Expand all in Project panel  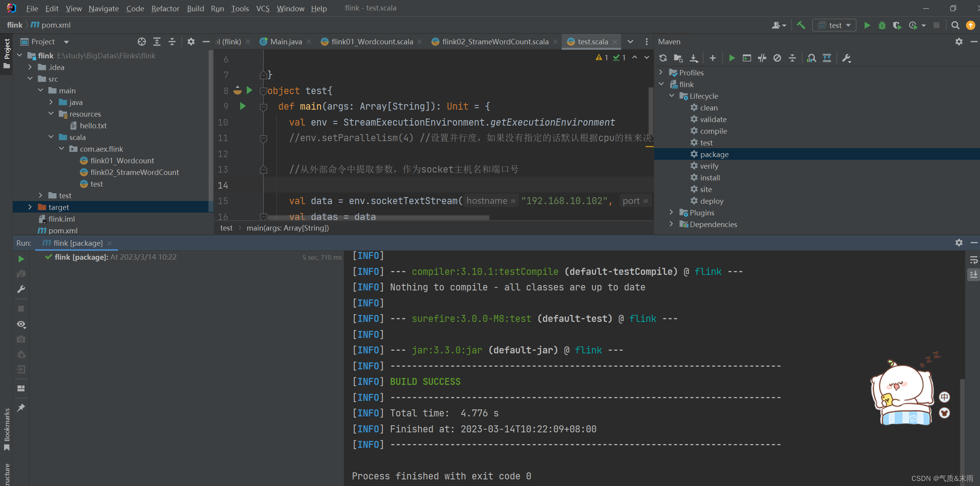157,42
